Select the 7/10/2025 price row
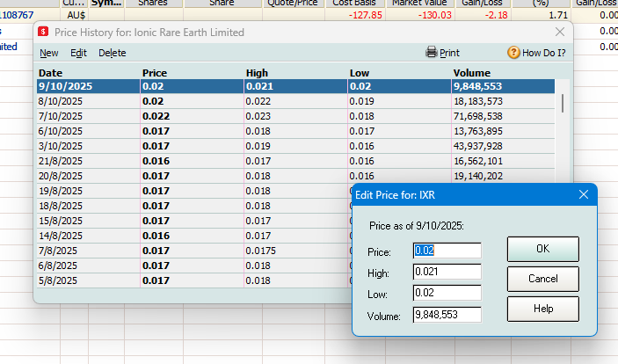 tap(295, 116)
